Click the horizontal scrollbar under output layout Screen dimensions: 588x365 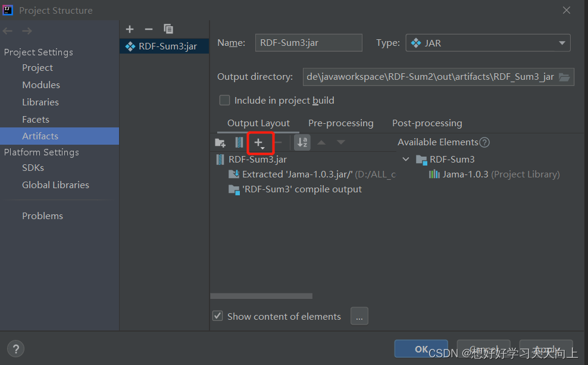point(261,297)
